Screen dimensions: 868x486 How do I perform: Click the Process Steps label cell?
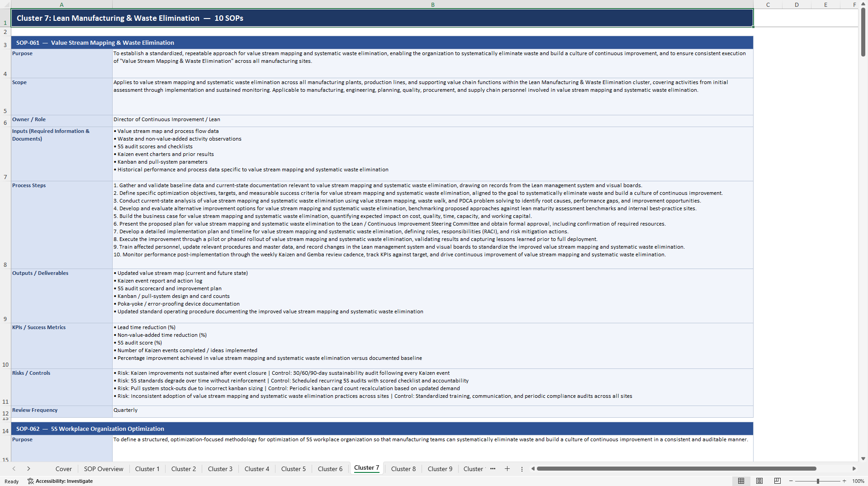click(62, 225)
